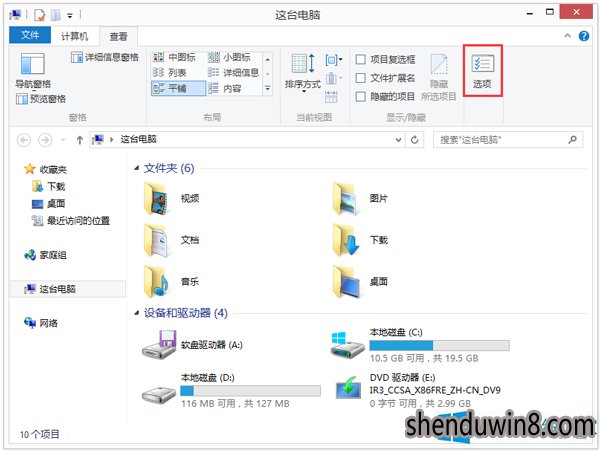Open the 选项 (Options) button
This screenshot has width=600, height=451.
point(482,71)
